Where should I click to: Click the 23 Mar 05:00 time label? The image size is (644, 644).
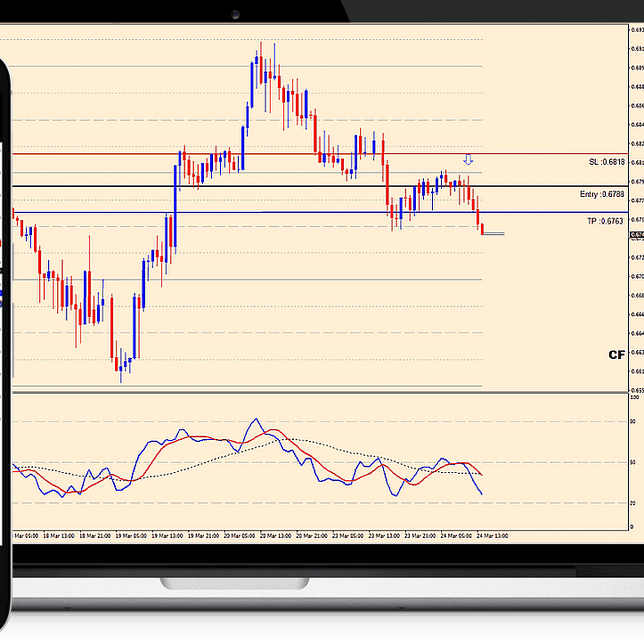tap(348, 536)
